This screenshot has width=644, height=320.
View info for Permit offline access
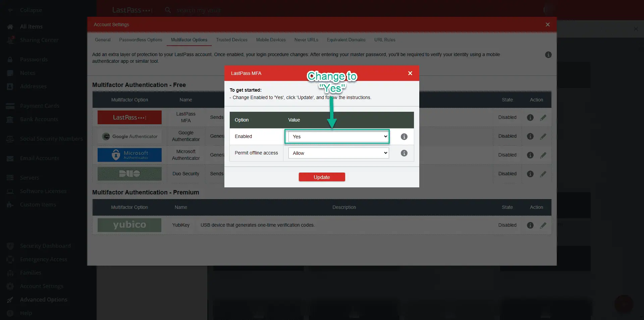coord(404,153)
